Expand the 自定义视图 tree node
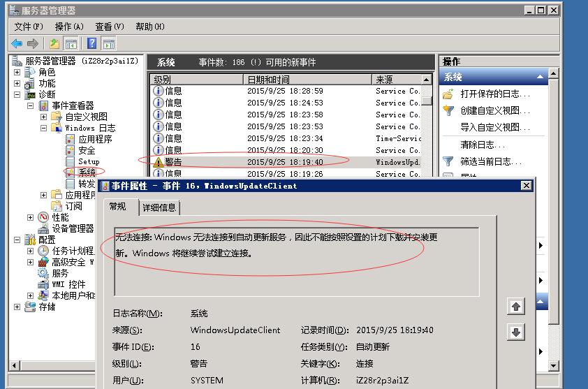The height and width of the screenshot is (389, 588). 44,117
